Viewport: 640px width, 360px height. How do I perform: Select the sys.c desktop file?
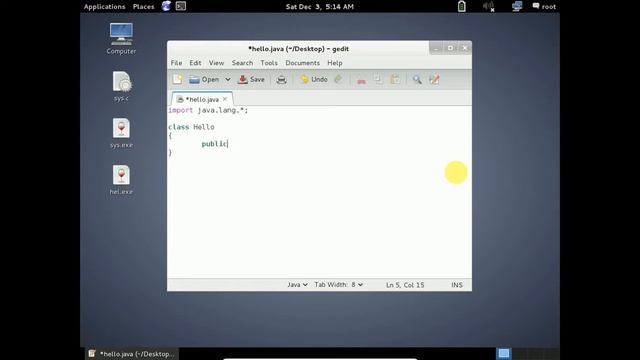[121, 86]
